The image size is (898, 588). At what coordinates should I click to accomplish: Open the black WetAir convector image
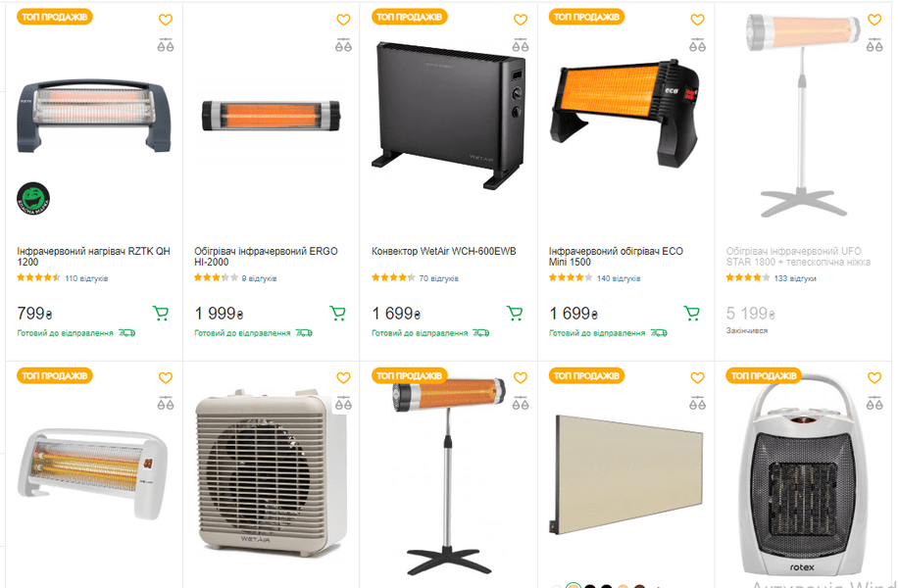tap(448, 115)
